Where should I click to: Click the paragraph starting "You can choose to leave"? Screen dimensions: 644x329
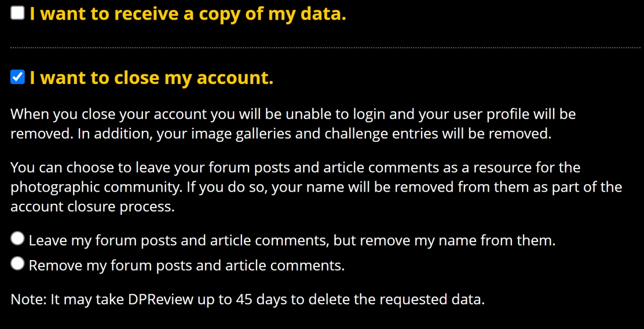[312, 187]
